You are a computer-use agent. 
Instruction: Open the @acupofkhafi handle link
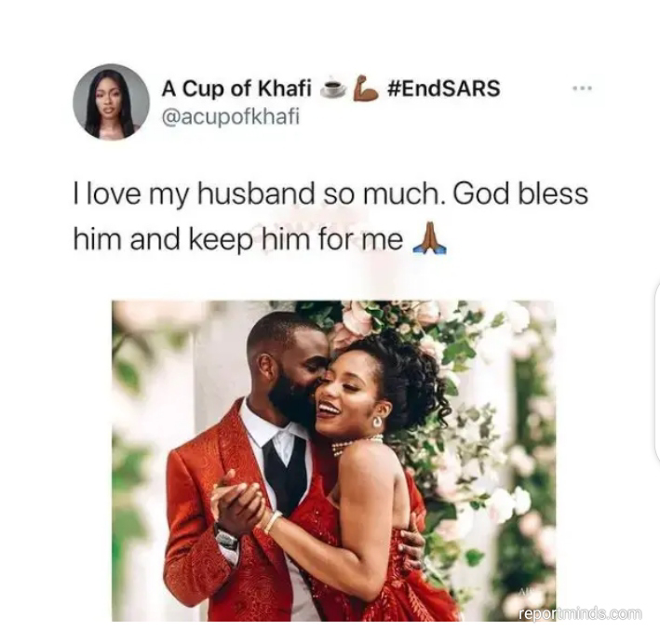pyautogui.click(x=231, y=116)
